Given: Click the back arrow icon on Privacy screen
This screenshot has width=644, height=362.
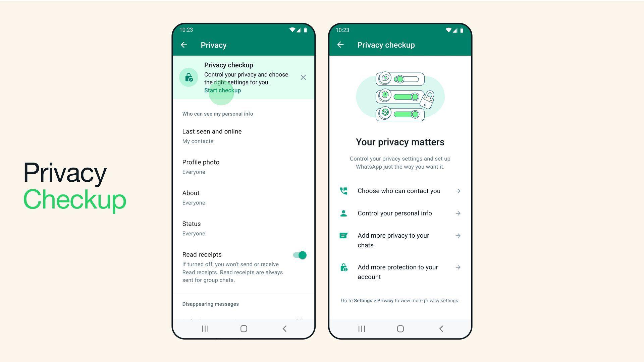Looking at the screenshot, I should [x=185, y=45].
